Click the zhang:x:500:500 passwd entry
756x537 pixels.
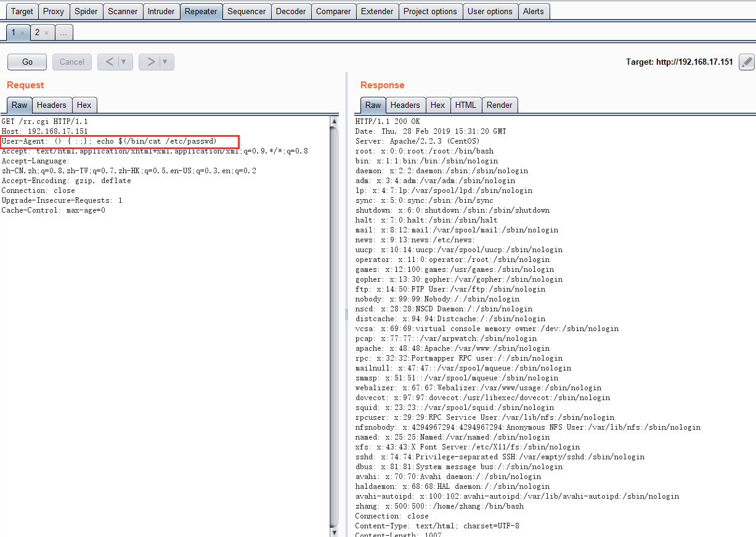click(439, 506)
